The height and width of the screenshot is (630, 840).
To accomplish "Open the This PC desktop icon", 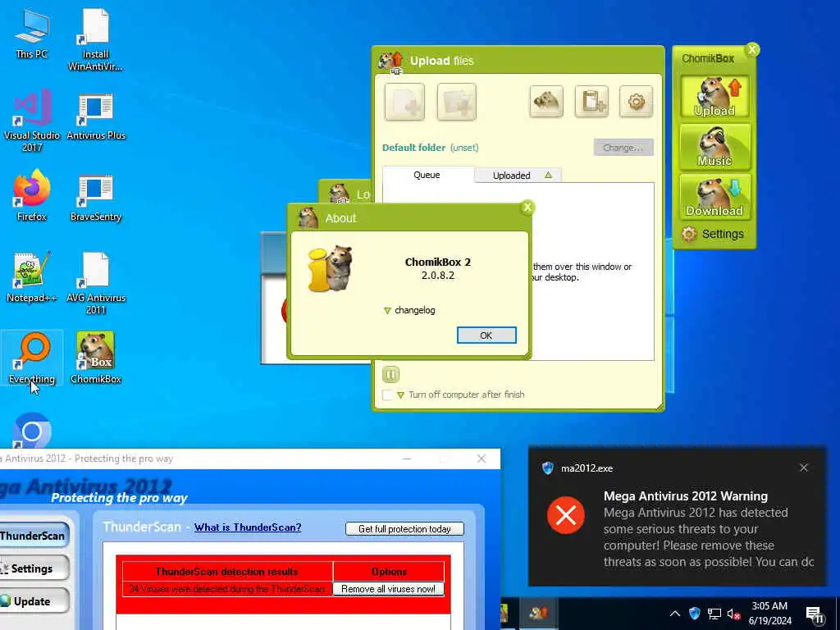I will click(x=32, y=34).
